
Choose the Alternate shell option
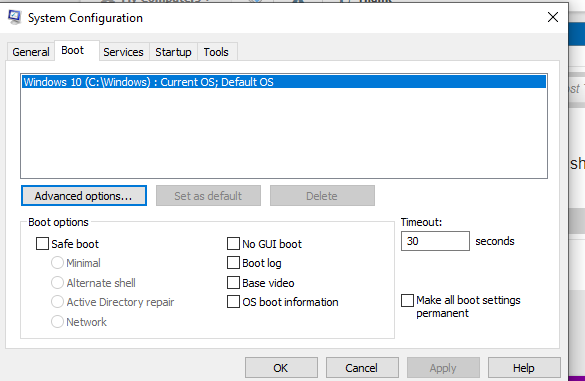[x=57, y=282]
